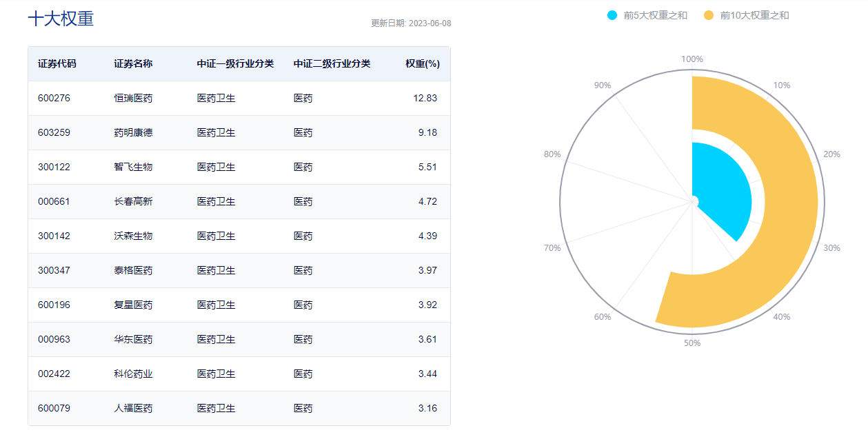This screenshot has width=868, height=448.
Task: Select stock code 002422
Action: pyautogui.click(x=54, y=374)
